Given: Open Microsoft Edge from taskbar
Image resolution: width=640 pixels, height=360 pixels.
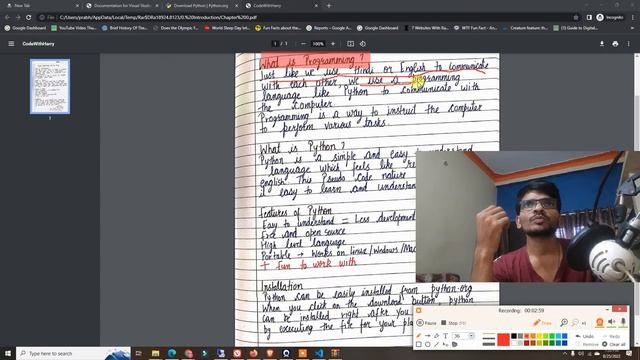Looking at the screenshot, I should coord(172,353).
